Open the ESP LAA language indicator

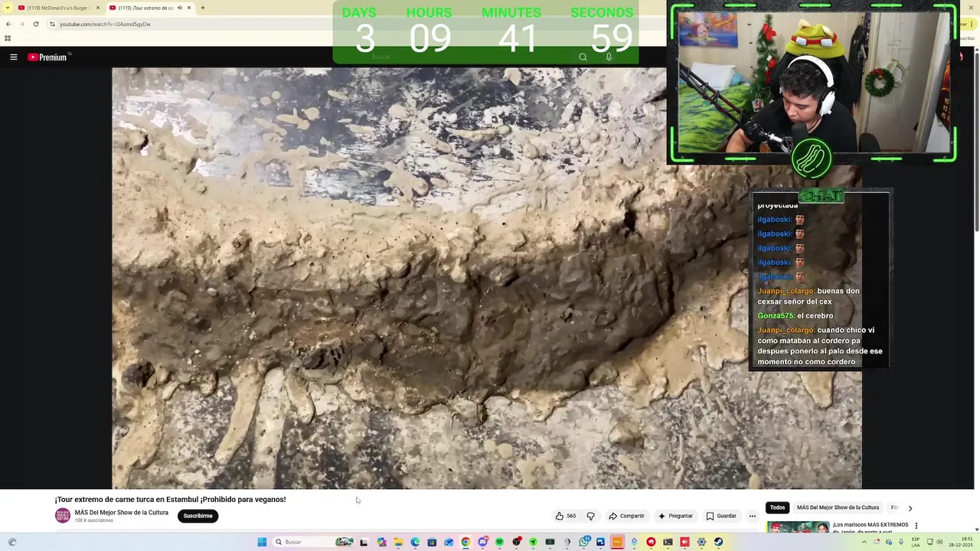916,542
